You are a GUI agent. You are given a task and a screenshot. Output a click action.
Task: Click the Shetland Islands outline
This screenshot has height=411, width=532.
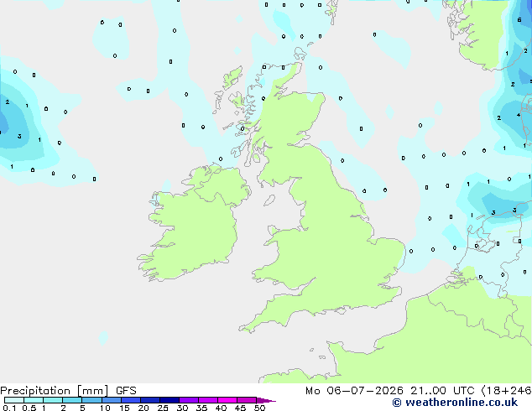click(332, 12)
